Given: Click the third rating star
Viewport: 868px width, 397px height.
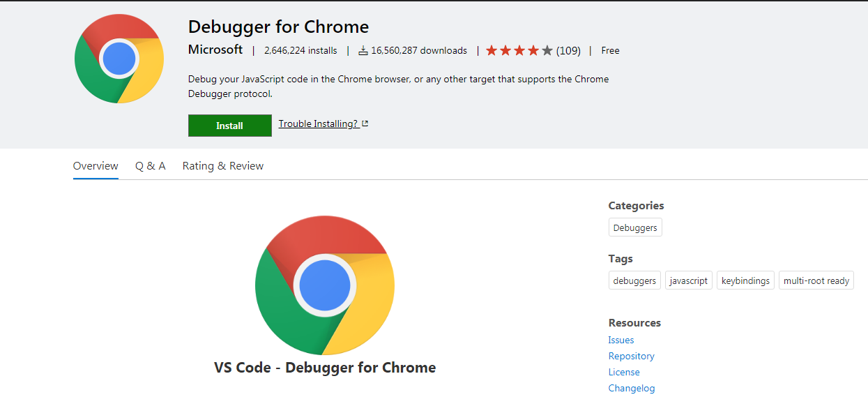Looking at the screenshot, I should [519, 50].
